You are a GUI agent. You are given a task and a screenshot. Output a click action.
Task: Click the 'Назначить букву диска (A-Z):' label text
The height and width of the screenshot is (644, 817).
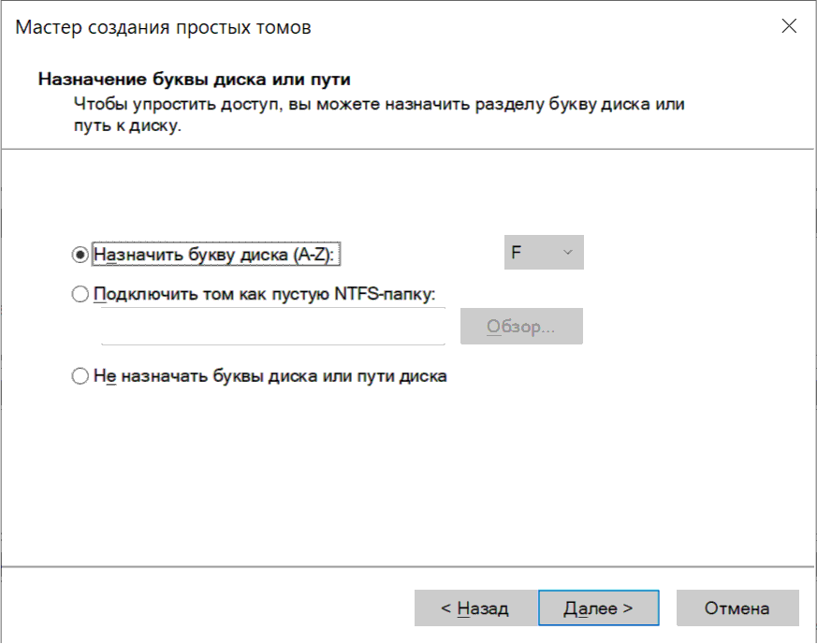click(x=215, y=255)
